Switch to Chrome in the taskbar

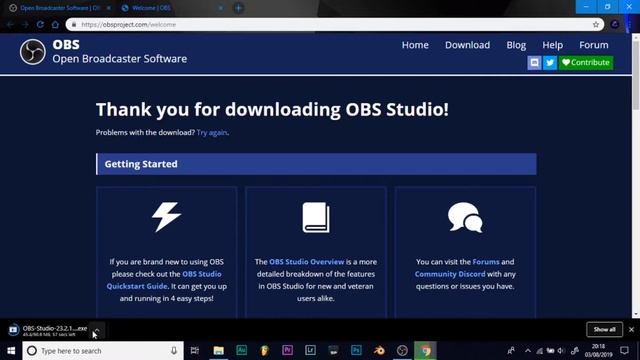point(425,351)
